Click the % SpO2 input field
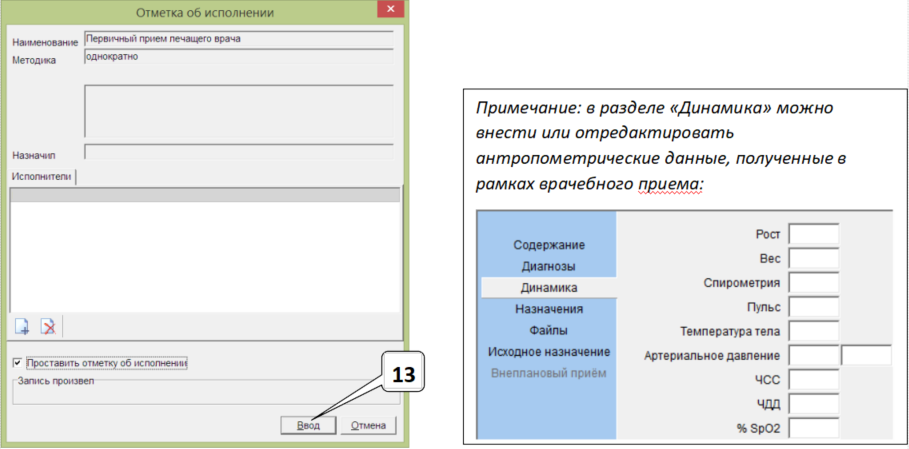This screenshot has height=449, width=909. [813, 428]
